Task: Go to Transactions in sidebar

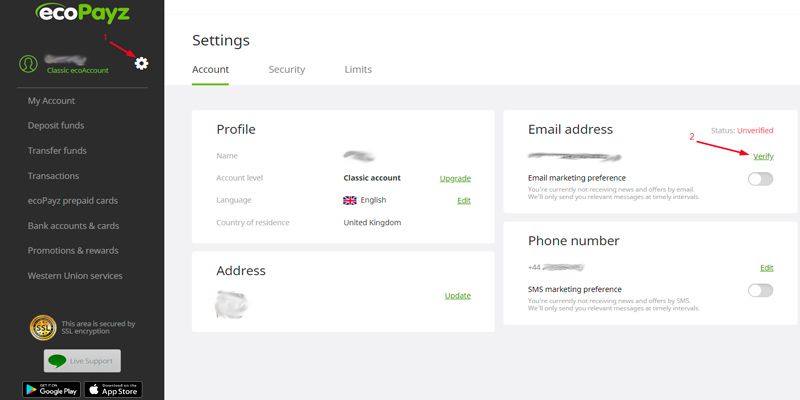Action: [54, 176]
